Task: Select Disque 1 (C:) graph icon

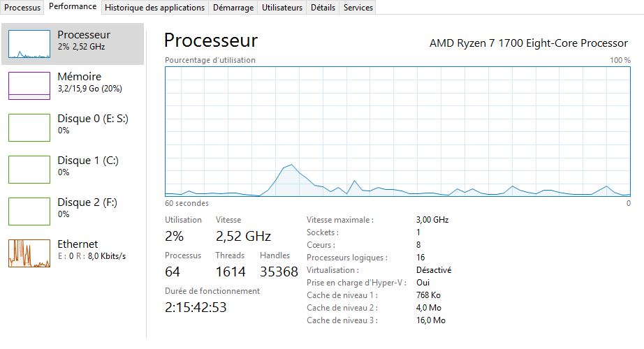Action: tap(29, 170)
